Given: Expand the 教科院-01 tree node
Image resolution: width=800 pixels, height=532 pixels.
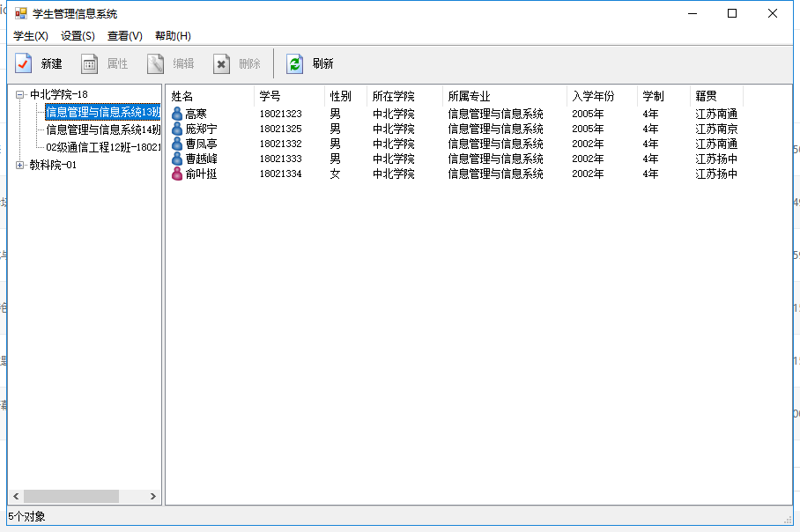Looking at the screenshot, I should point(20,165).
